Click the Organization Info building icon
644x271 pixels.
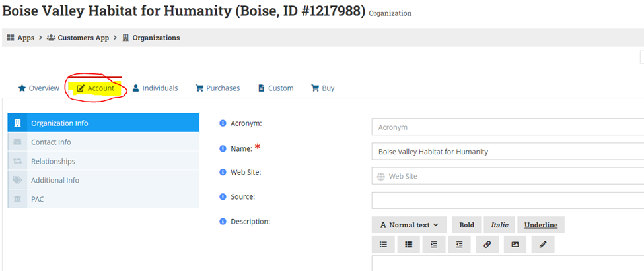tap(17, 123)
